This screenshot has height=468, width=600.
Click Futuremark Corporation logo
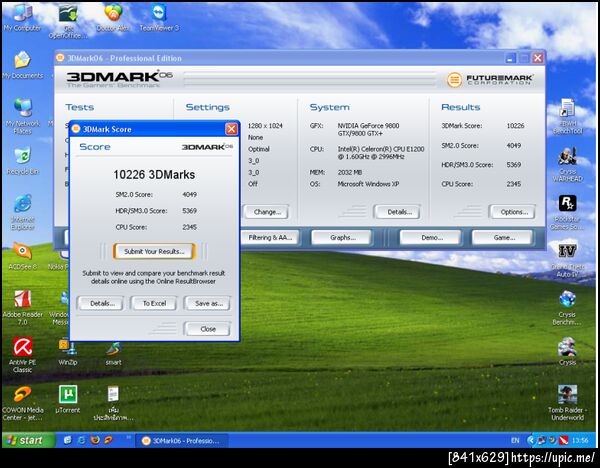tap(490, 80)
